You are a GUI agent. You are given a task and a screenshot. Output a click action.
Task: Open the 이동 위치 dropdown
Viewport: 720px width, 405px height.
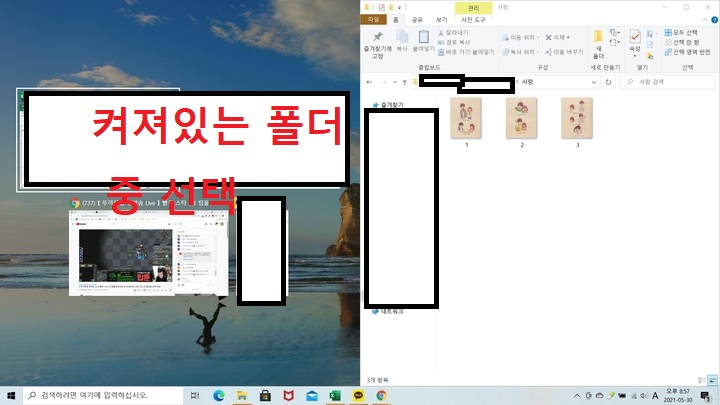[521, 38]
